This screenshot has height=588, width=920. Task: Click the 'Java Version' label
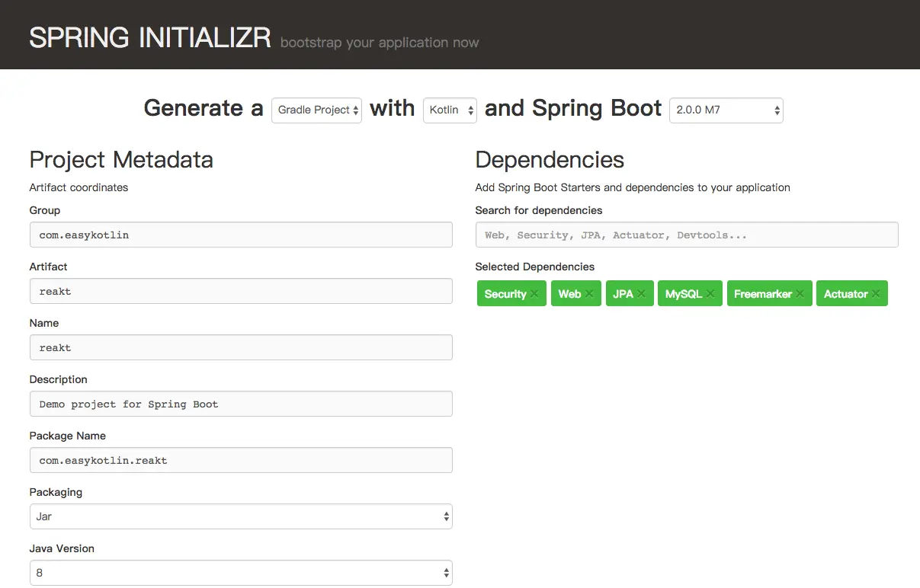pyautogui.click(x=62, y=548)
